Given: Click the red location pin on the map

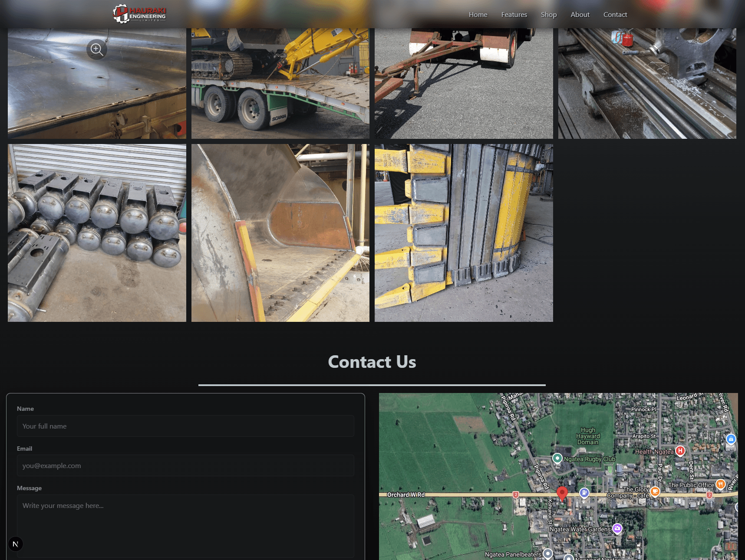Looking at the screenshot, I should click(x=562, y=494).
